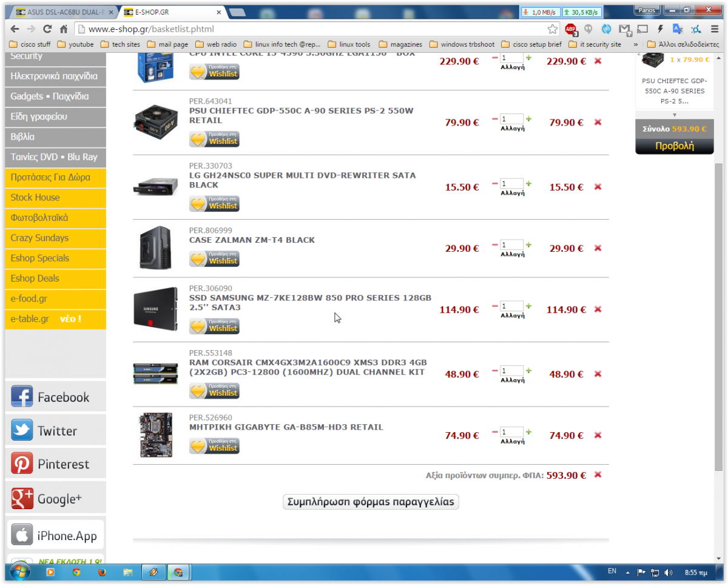The height and width of the screenshot is (585, 728).
Task: Expand the hidden bookmarks chevron
Action: click(x=636, y=44)
